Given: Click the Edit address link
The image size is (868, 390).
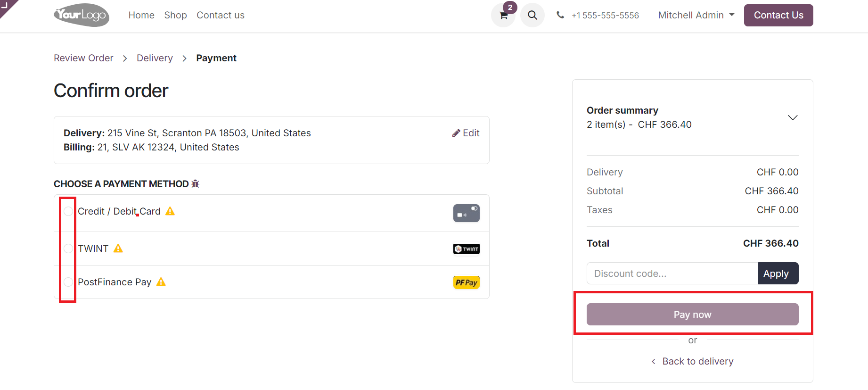Looking at the screenshot, I should coord(466,133).
